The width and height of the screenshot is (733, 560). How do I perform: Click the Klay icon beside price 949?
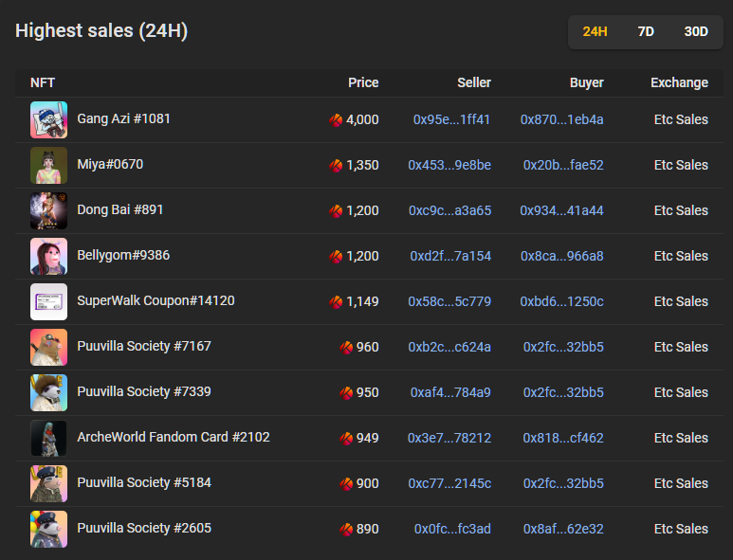tap(346, 438)
